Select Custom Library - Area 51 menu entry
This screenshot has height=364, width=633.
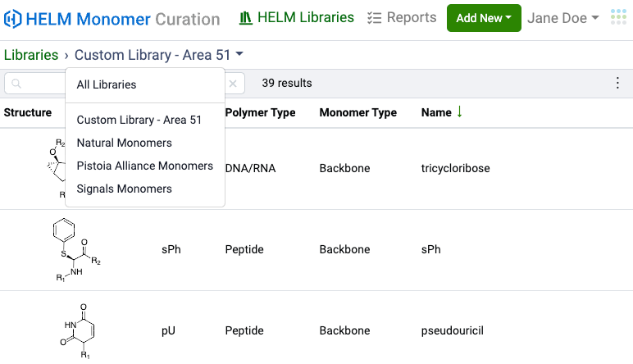point(139,120)
